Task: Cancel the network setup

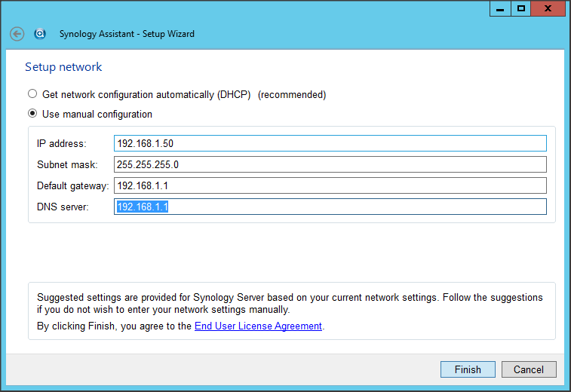Action: point(528,369)
